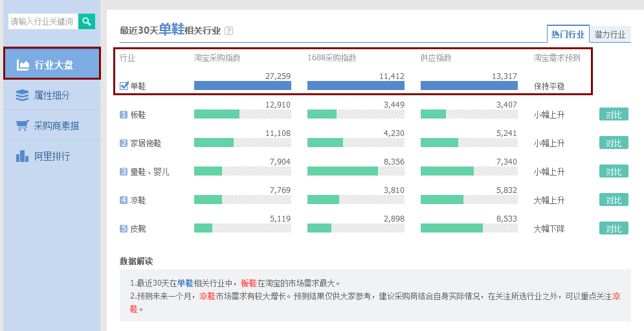Open 阿里排行 in the sidebar menu
644x331 pixels.
(52, 156)
